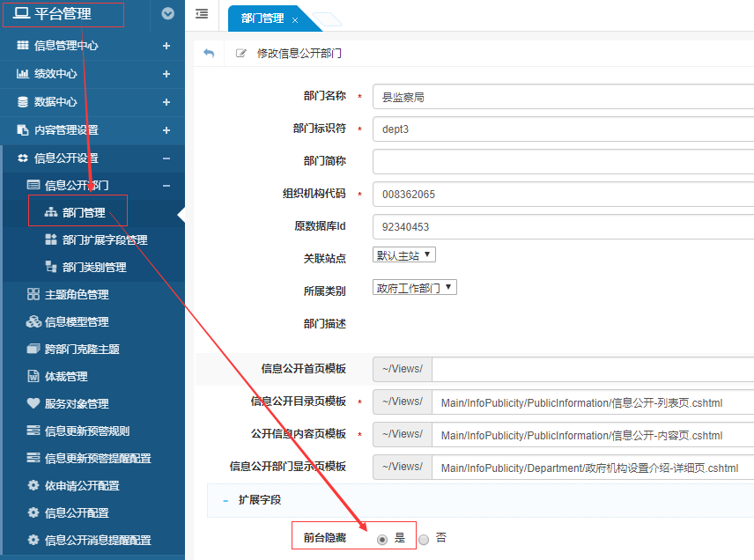
Task: Open 服务对象管理 with heart icon
Action: (76, 404)
